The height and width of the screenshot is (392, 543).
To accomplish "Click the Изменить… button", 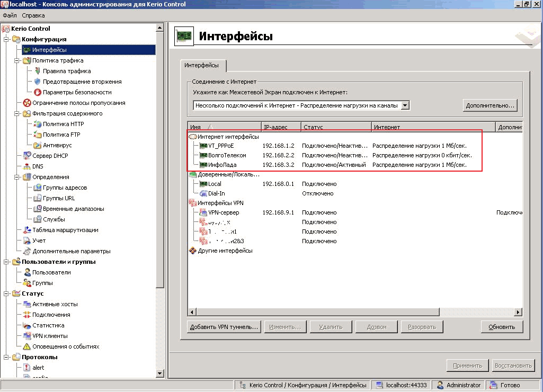I will (285, 327).
